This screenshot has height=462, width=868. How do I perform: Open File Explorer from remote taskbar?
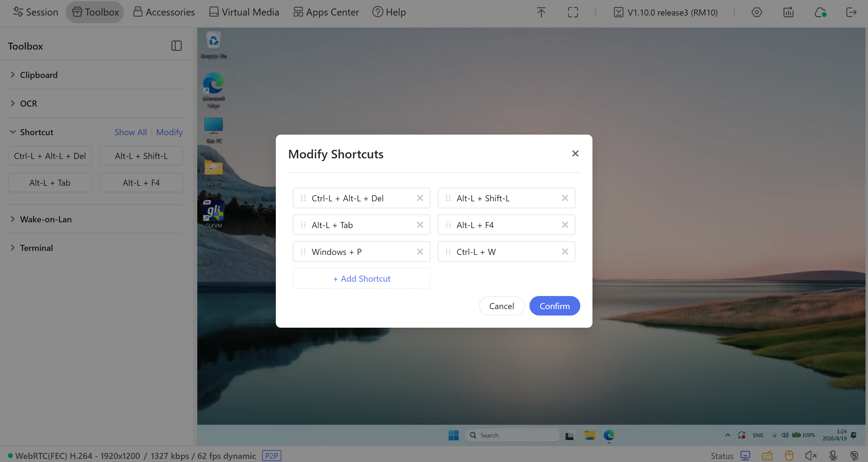coord(590,436)
